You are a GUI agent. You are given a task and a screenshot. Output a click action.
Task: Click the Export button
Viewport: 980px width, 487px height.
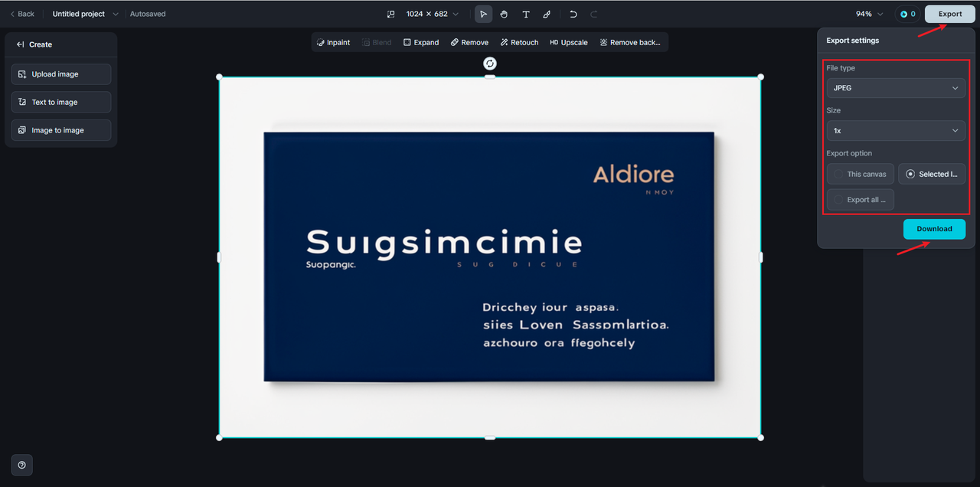950,14
